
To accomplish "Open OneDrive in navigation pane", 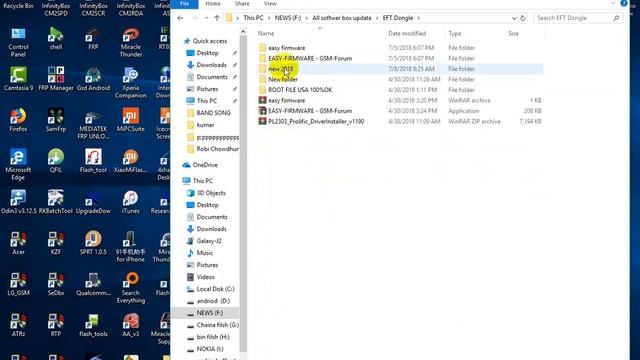I will tap(205, 165).
